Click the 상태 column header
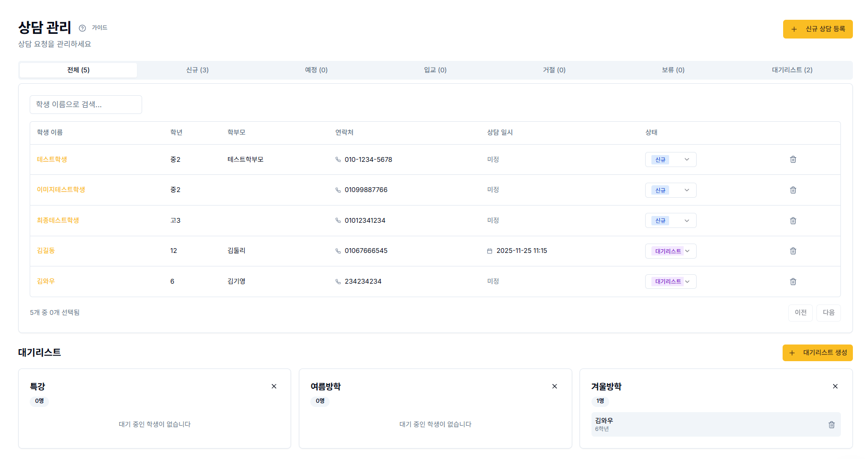This screenshot has height=459, width=868. pos(651,133)
